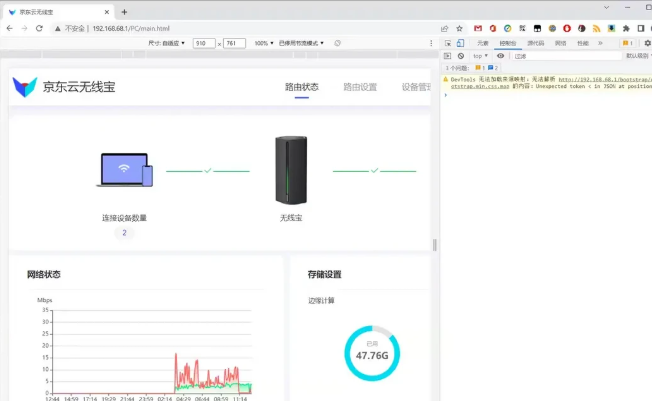The image size is (652, 401).
Task: Open the extensions puzzle menu
Action: pos(626,28)
